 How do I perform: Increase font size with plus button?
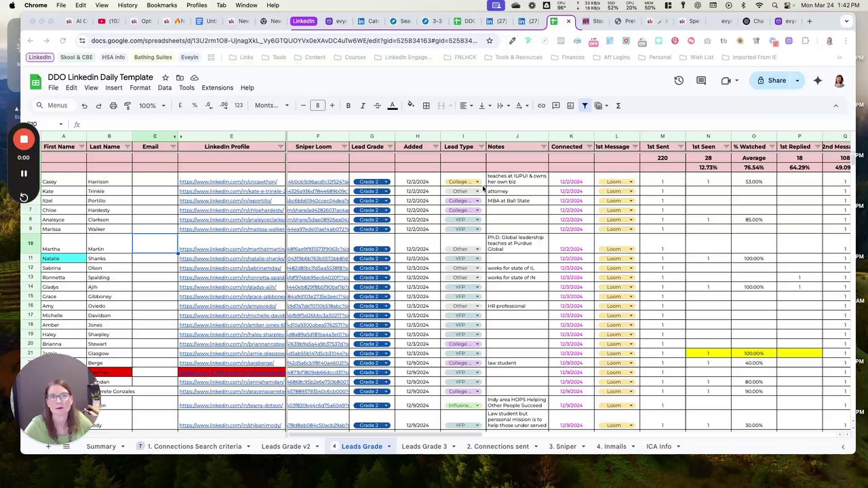pos(332,106)
